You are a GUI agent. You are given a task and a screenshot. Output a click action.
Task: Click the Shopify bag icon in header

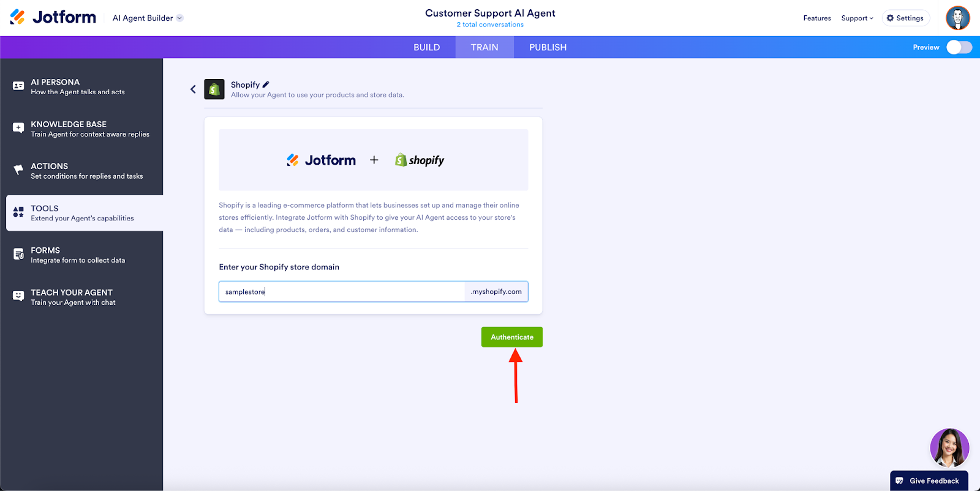pos(214,89)
